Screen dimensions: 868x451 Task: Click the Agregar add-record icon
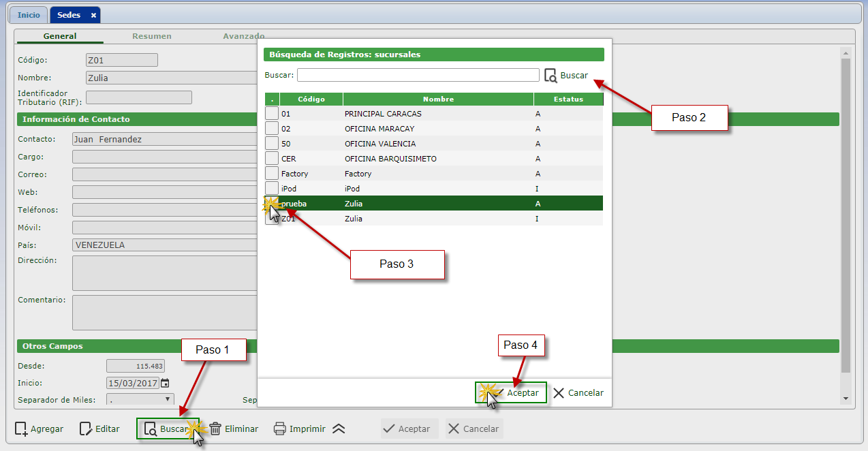(21, 429)
